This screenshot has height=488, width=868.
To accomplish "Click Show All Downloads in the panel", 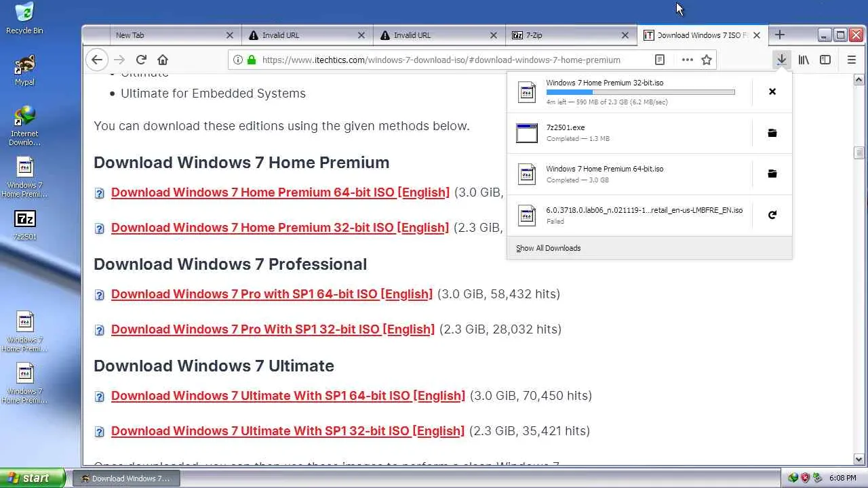I will tap(548, 248).
